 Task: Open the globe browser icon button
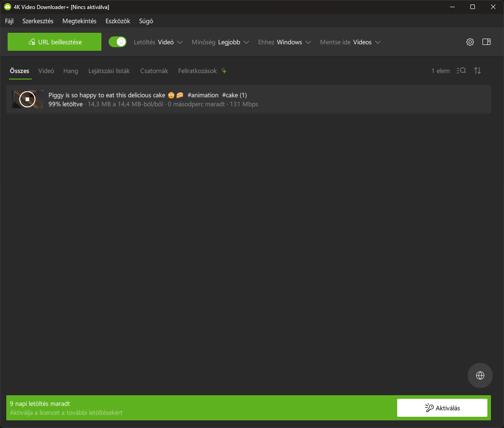coord(480,375)
